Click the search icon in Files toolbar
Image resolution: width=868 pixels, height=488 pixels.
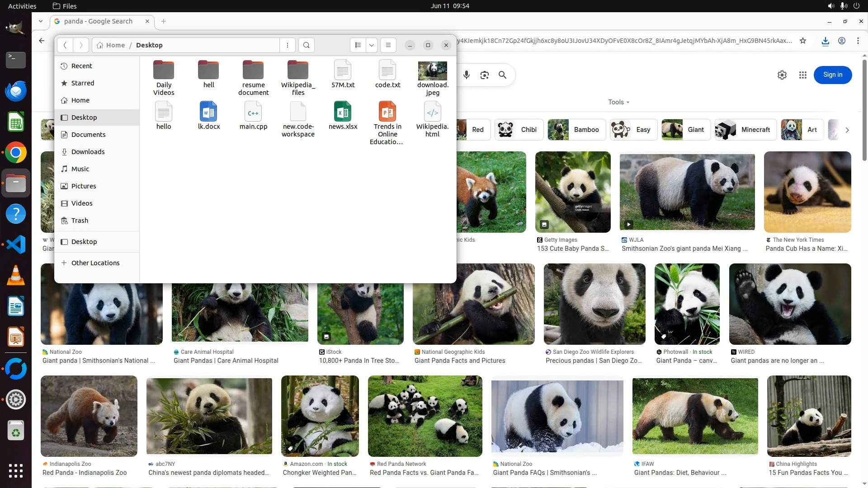click(x=307, y=45)
